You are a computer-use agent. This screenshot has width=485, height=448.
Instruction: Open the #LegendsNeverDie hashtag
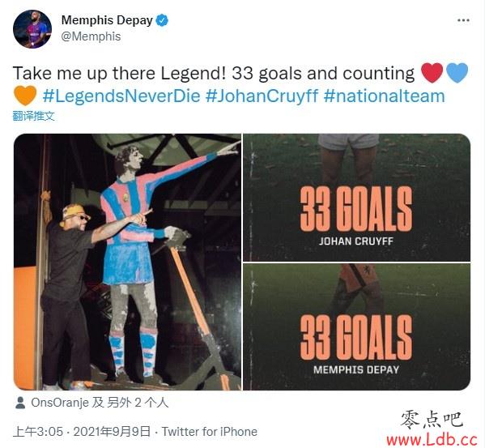tap(121, 96)
